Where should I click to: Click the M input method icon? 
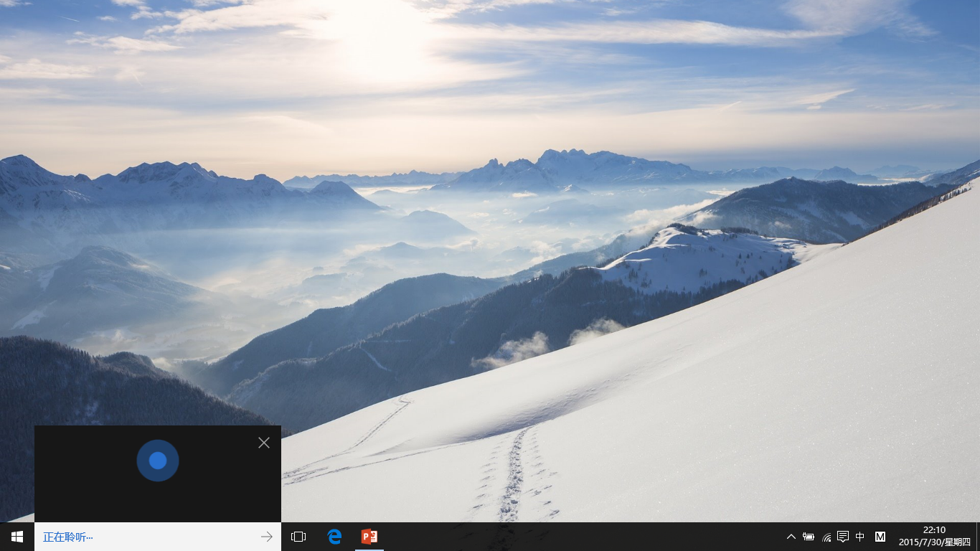880,537
